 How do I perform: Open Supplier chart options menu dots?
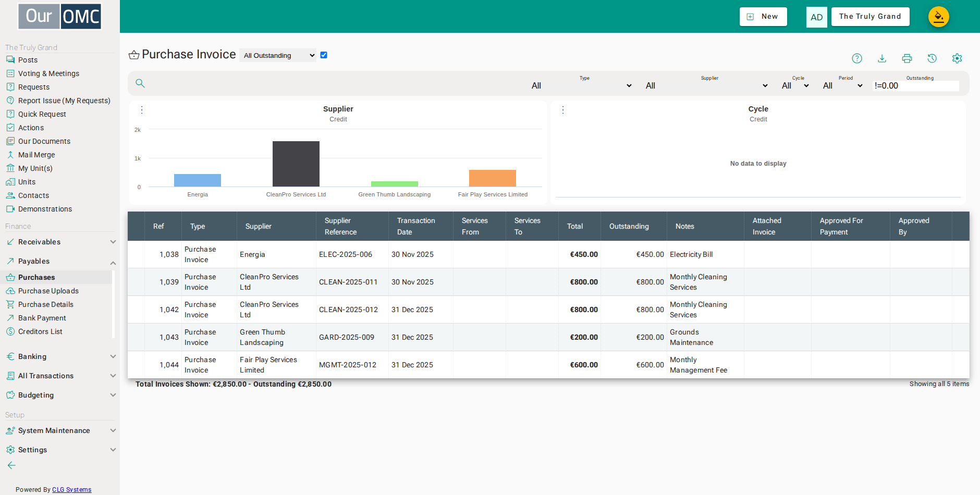pos(142,110)
